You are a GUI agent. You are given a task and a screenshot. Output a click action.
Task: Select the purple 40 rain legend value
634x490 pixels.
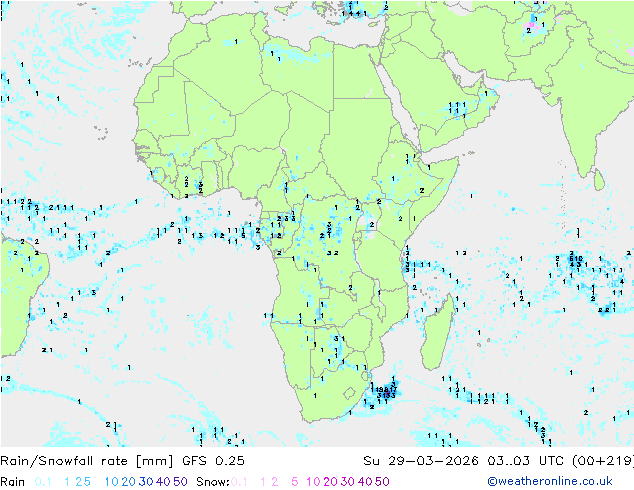pyautogui.click(x=163, y=482)
